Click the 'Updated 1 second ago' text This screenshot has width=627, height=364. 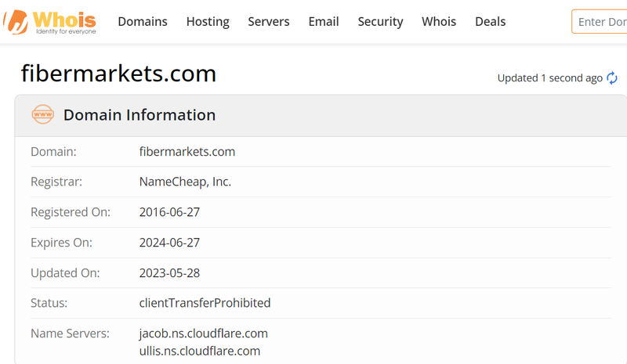point(549,78)
